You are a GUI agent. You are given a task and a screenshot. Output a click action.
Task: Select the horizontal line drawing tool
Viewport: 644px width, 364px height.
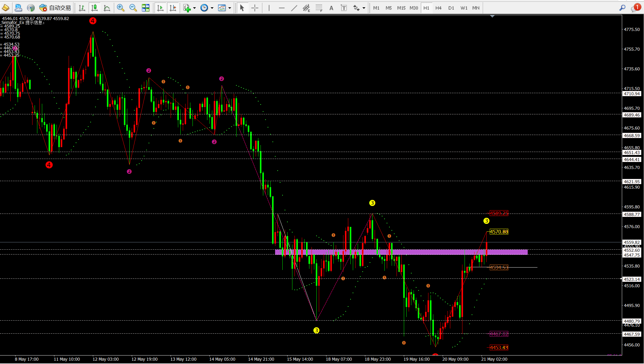click(281, 8)
